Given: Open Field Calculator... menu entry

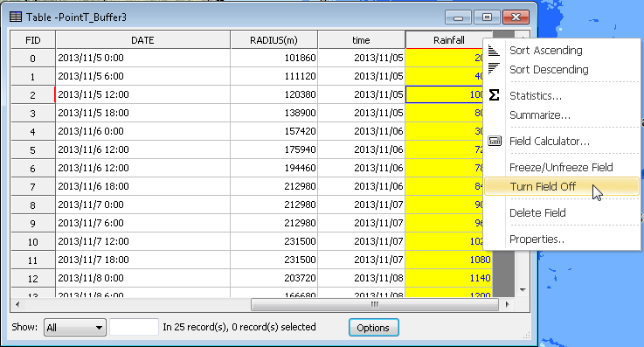Looking at the screenshot, I should point(549,142).
